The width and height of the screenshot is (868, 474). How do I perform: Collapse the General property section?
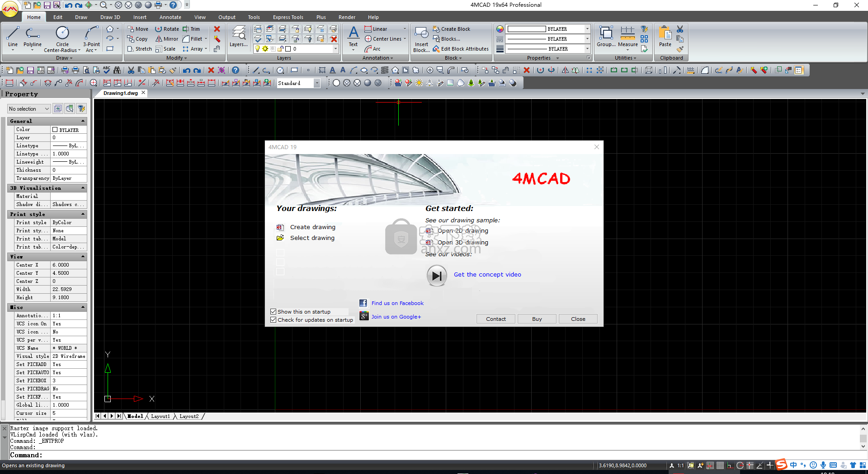(x=83, y=121)
